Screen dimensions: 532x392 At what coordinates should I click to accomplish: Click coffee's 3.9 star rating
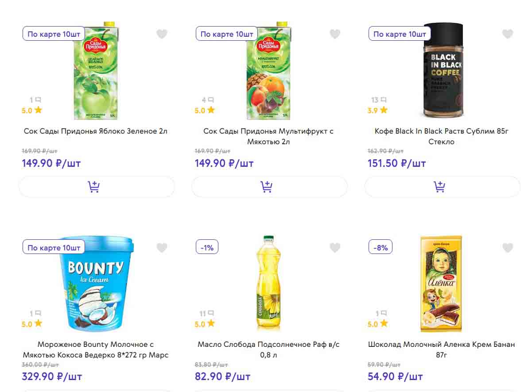(x=377, y=110)
